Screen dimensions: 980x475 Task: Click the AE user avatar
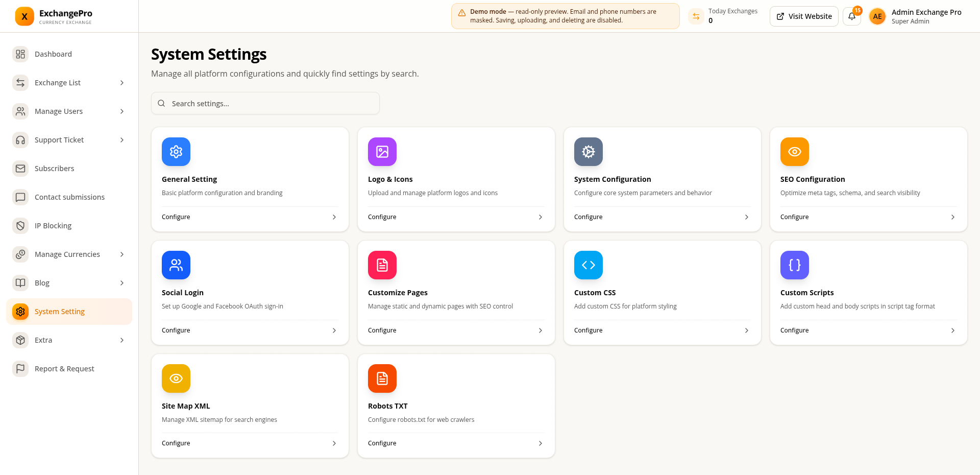(x=877, y=16)
